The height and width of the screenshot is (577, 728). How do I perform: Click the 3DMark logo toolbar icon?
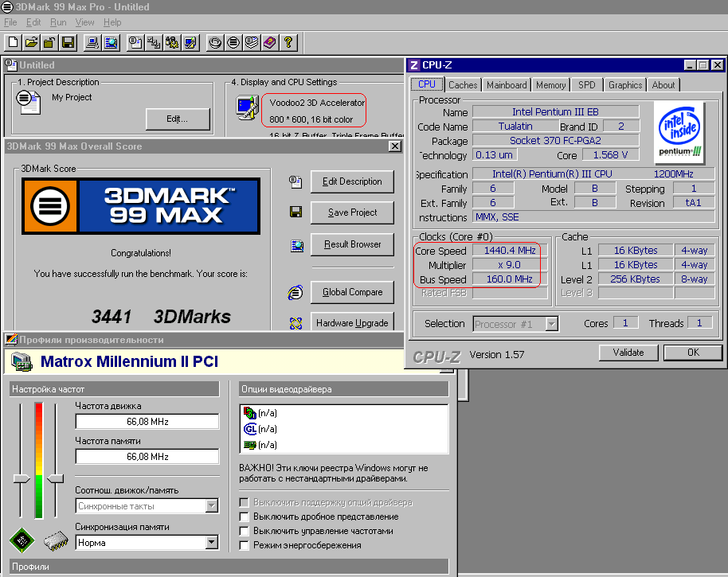coord(233,43)
